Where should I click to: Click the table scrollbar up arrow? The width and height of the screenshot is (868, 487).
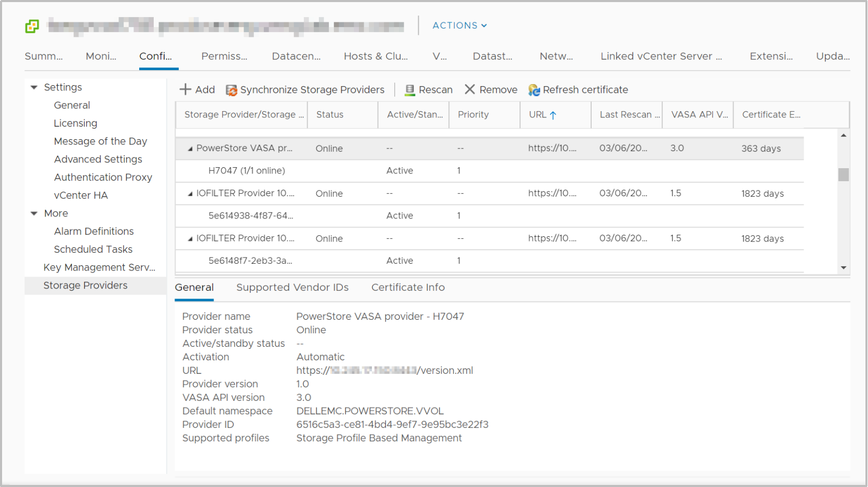(844, 136)
